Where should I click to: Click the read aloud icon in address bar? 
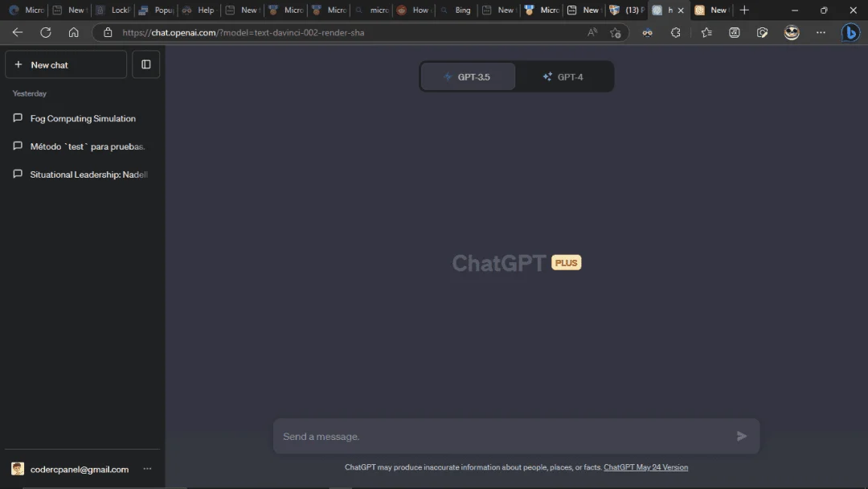(x=592, y=32)
